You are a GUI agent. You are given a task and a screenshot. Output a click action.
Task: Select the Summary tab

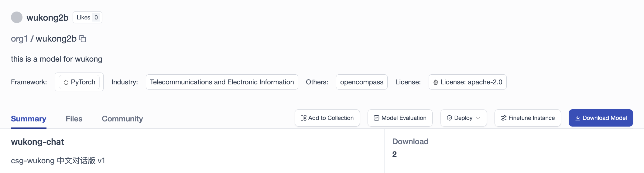coord(29,119)
